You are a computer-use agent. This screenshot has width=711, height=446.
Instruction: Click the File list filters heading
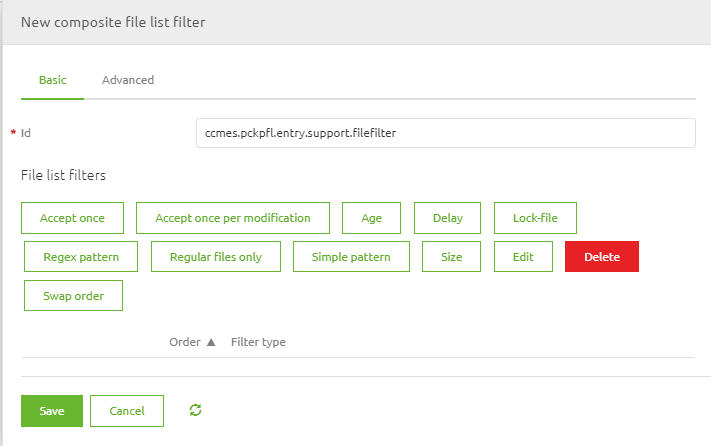coord(63,175)
